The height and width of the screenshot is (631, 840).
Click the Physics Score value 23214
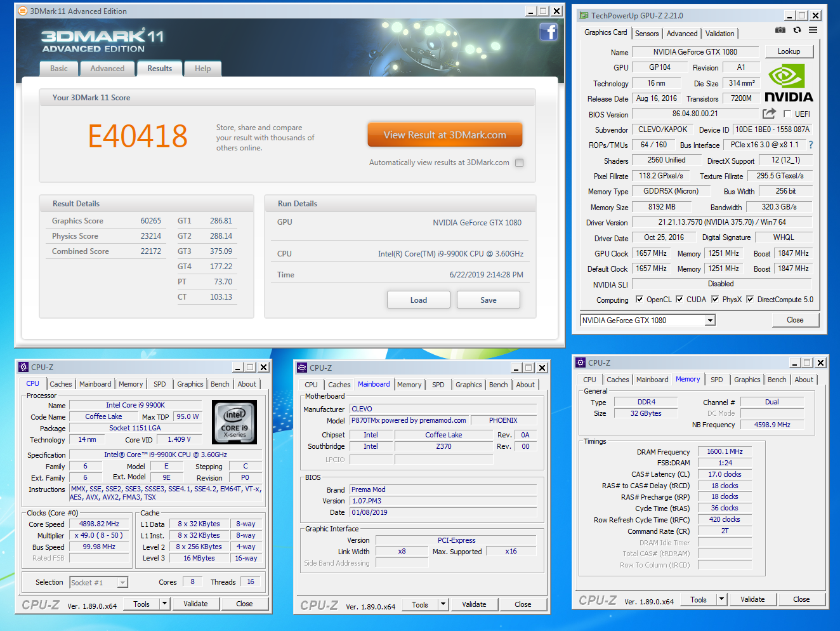[x=150, y=236]
